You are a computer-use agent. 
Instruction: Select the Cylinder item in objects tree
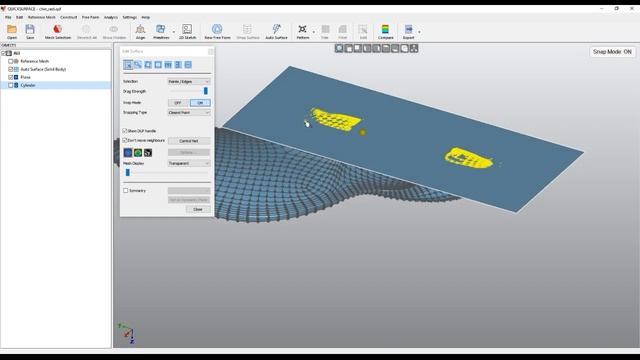pyautogui.click(x=28, y=85)
